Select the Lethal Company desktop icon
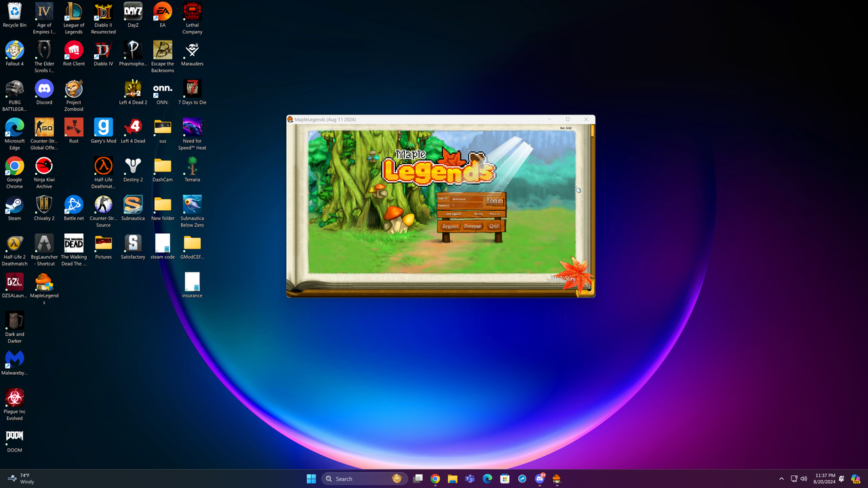Screen dimensions: 868x488 pyautogui.click(x=192, y=18)
